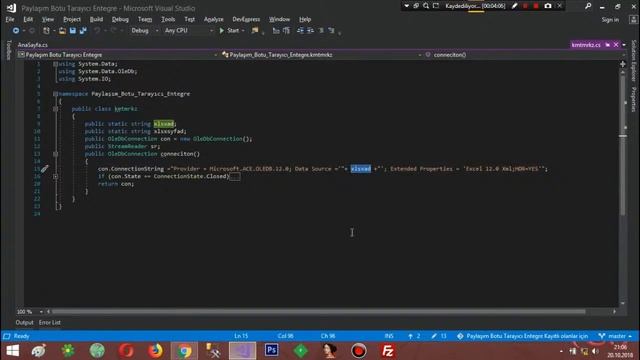Switch to the AnaSayfa.cs tab
The width and height of the screenshot is (640, 360).
33,45
